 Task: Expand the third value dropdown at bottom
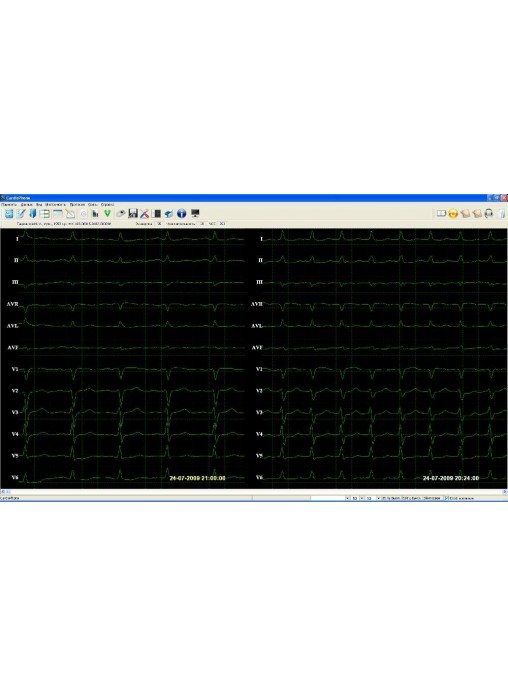(378, 498)
